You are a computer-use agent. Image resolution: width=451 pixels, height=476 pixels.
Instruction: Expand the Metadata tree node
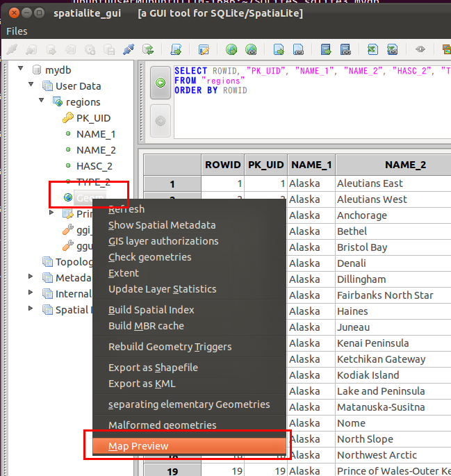tap(31, 277)
